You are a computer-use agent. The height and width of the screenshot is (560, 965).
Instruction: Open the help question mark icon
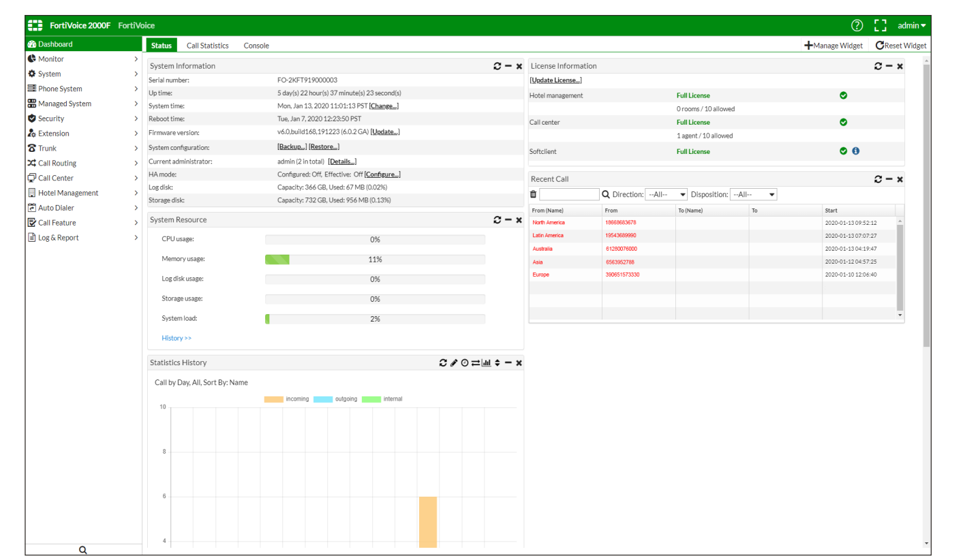click(857, 26)
